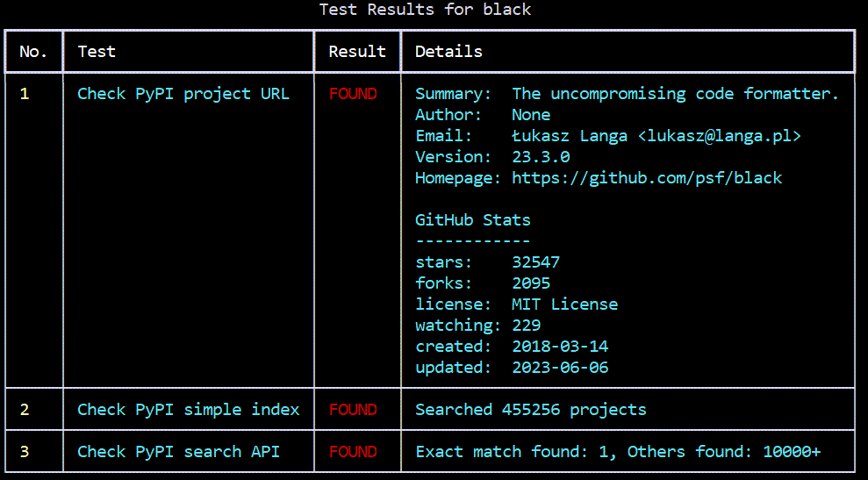
Task: Click the created date 2018-03-14
Action: coord(560,346)
